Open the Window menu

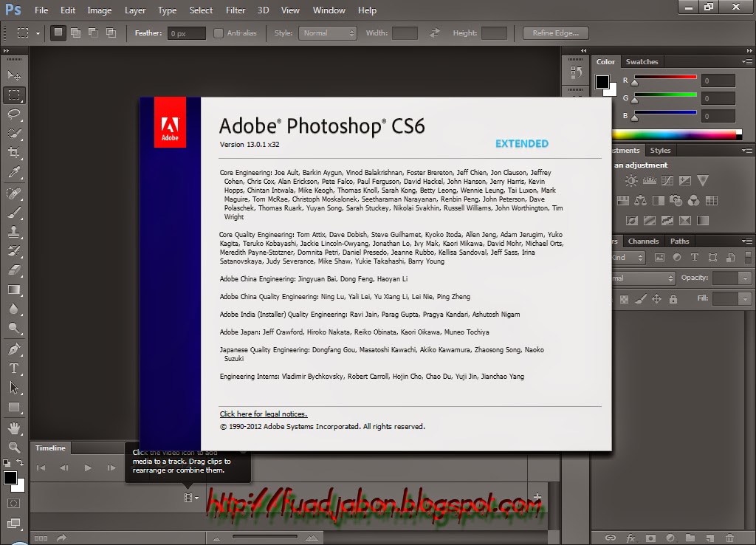[329, 10]
